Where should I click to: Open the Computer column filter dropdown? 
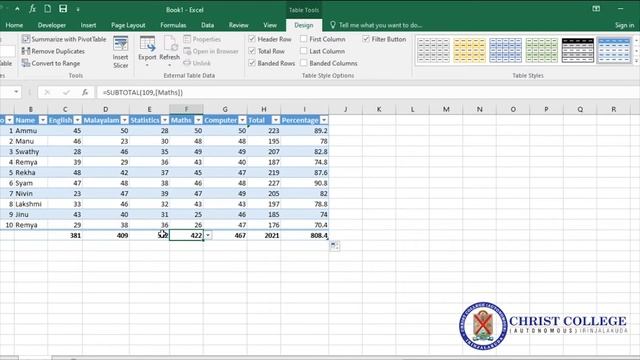click(242, 120)
